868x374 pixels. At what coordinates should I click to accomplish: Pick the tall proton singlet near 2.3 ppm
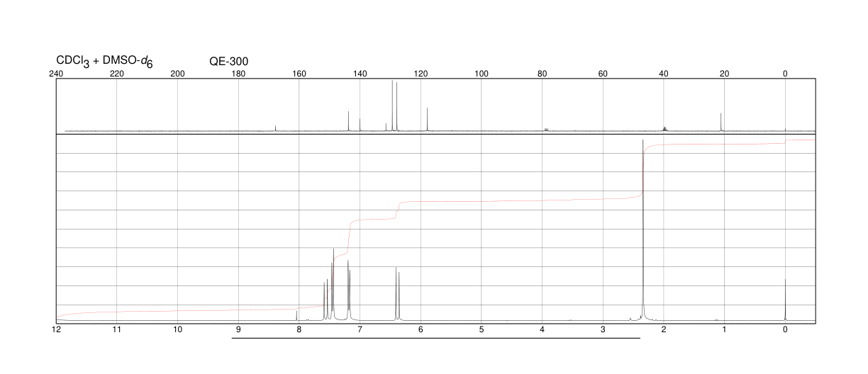(643, 230)
